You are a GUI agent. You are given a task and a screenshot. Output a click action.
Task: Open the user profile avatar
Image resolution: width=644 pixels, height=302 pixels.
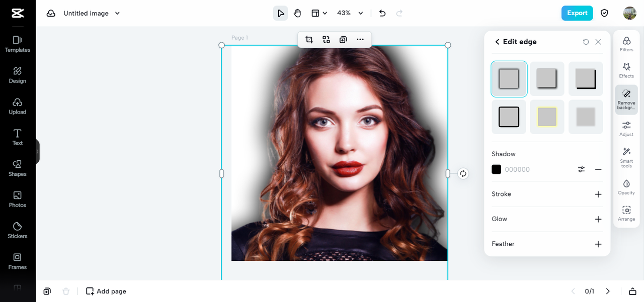(629, 13)
